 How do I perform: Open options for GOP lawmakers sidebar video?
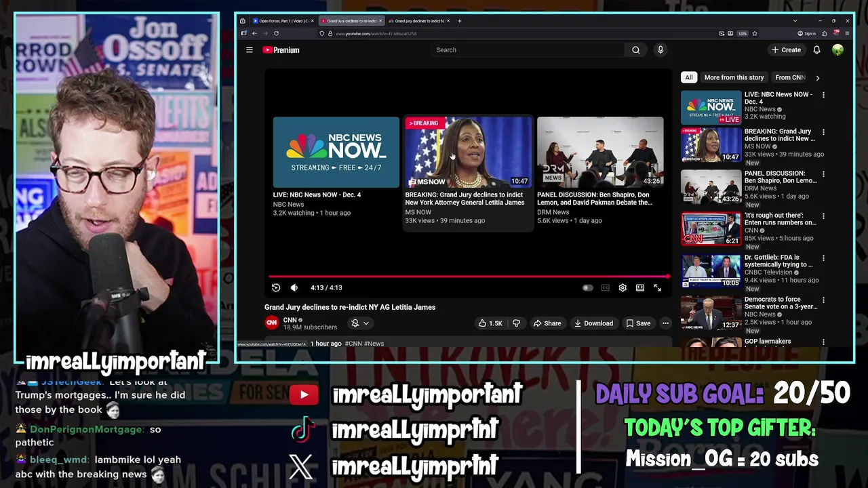click(x=823, y=342)
